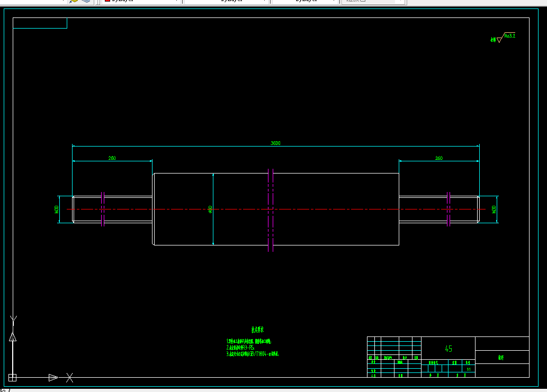Select technical note line 3 containing GB/T1804-m

click(x=253, y=354)
